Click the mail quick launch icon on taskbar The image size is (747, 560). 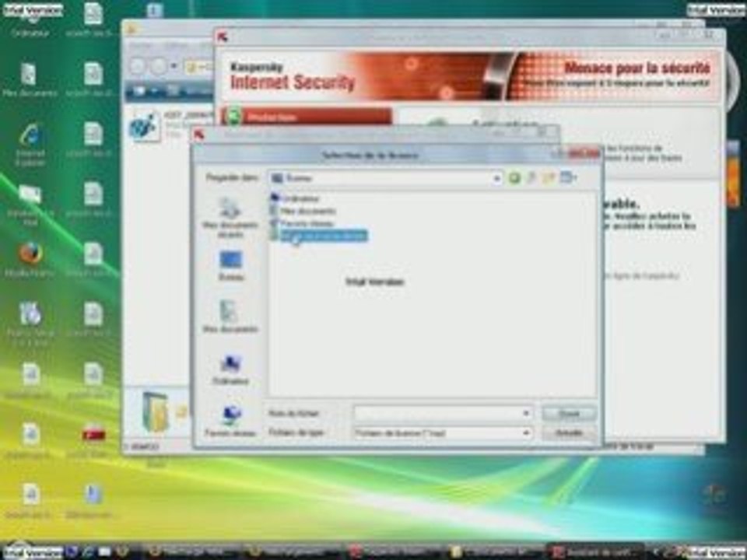[104, 551]
